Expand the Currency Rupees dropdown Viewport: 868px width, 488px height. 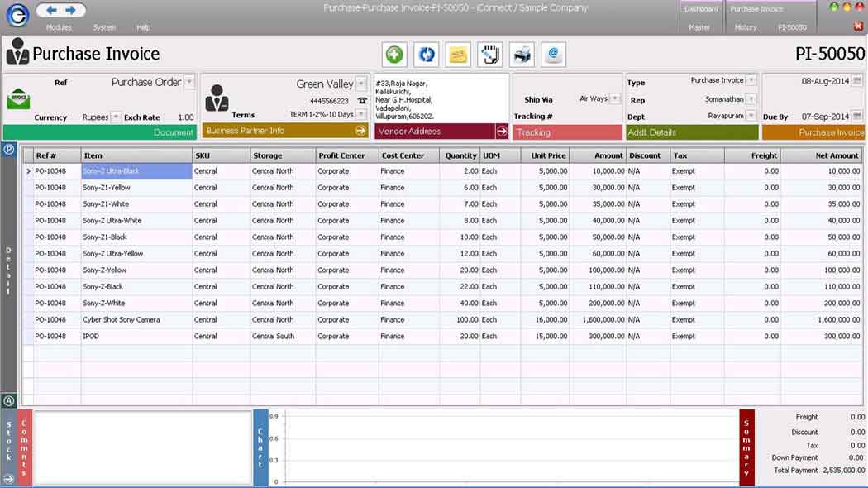click(116, 117)
